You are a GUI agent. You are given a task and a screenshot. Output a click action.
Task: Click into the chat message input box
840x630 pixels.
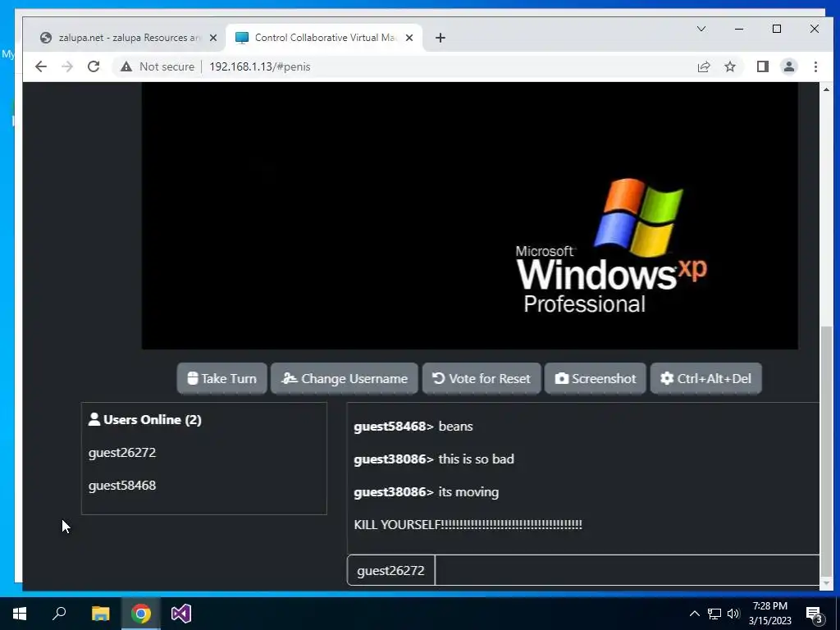(627, 570)
